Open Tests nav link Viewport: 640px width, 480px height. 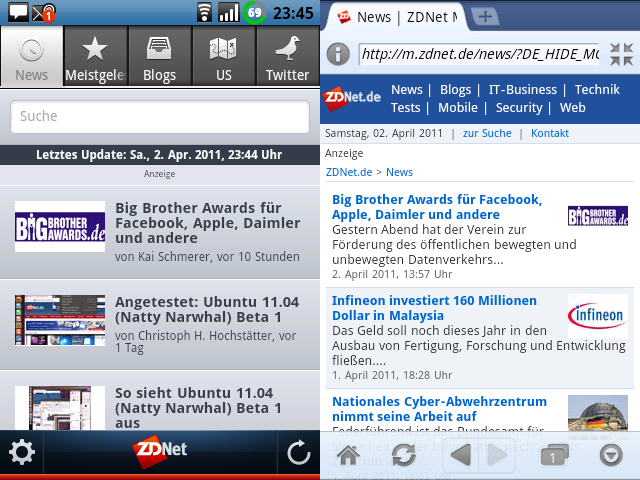405,108
